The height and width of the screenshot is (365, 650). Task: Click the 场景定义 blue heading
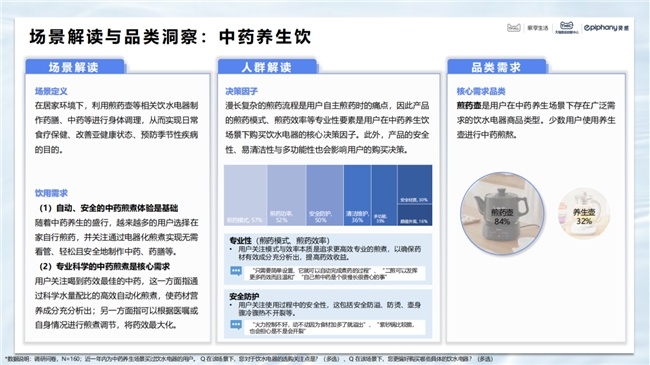click(x=51, y=91)
